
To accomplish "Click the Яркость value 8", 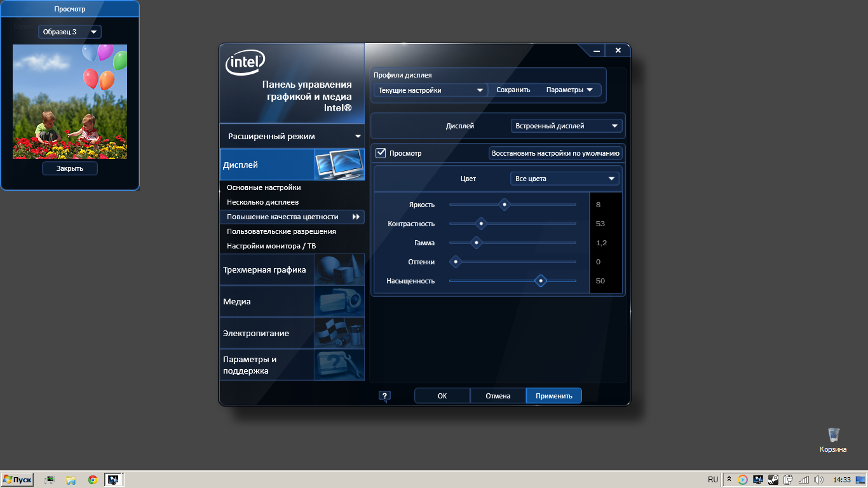I will point(599,205).
